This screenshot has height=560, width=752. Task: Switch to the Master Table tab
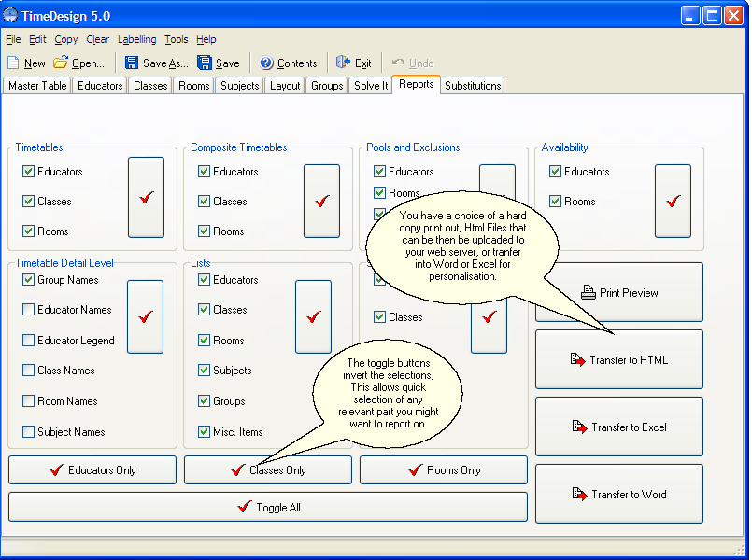[37, 86]
